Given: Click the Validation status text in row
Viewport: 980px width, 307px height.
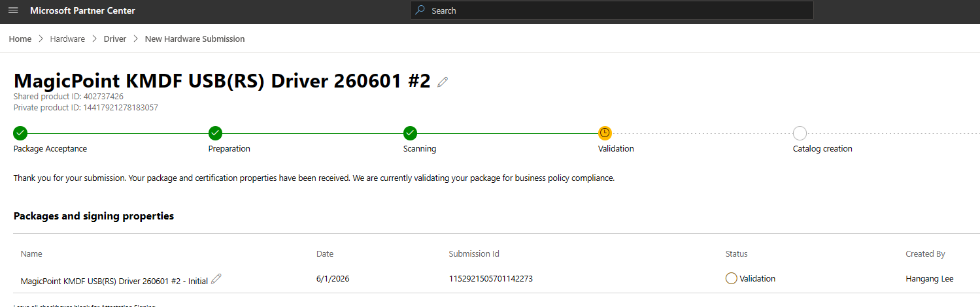Looking at the screenshot, I should pyautogui.click(x=758, y=279).
